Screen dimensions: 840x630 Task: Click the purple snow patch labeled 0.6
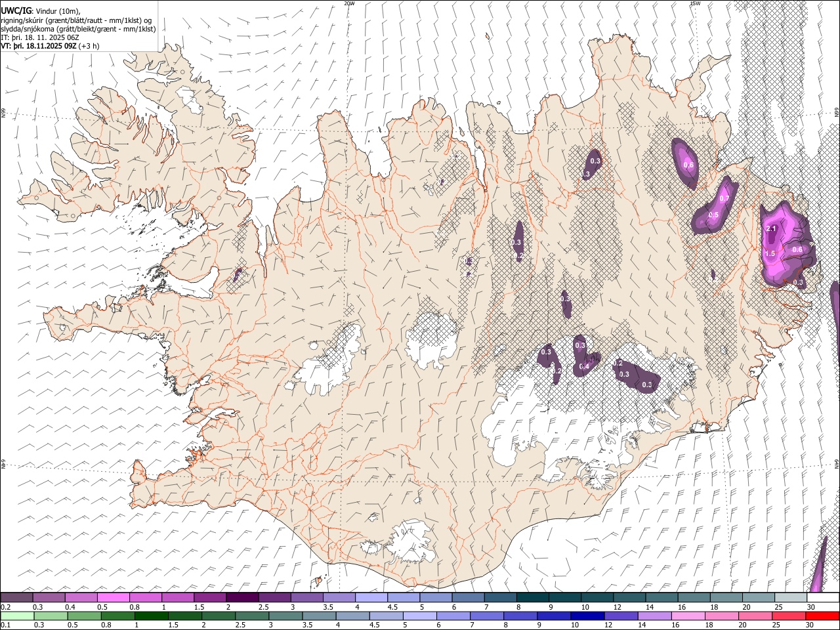click(x=684, y=163)
